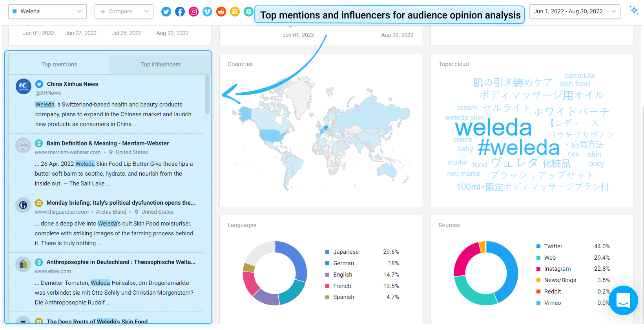Open The Deep Roots of Weleda's Skin Food
The height and width of the screenshot is (330, 644).
click(97, 321)
